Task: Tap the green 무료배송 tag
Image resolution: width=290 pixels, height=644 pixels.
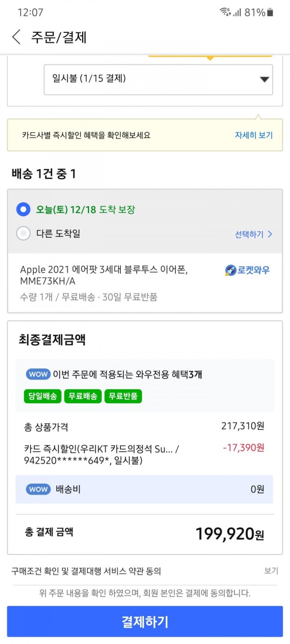Action: (x=83, y=396)
